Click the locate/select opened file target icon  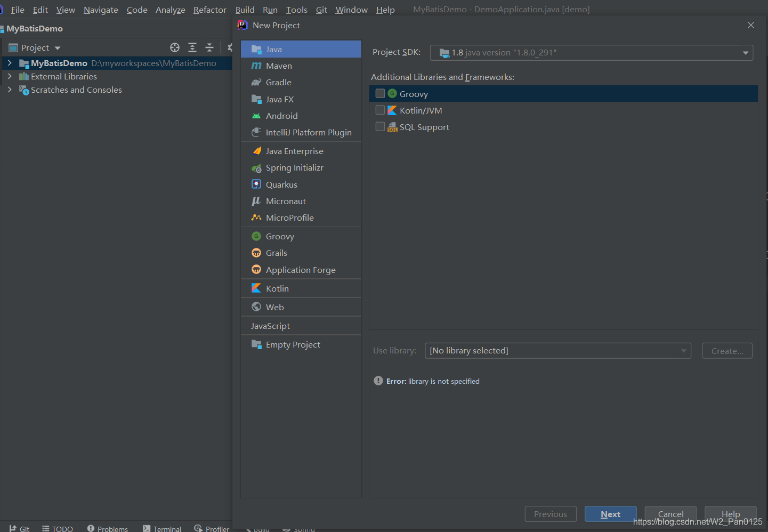[x=175, y=47]
